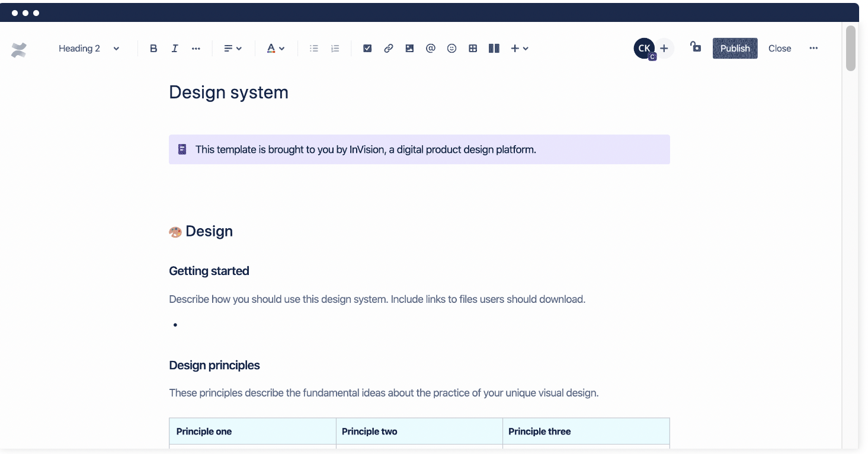Viewport: 868px width, 454px height.
Task: Insert a link
Action: tap(388, 48)
